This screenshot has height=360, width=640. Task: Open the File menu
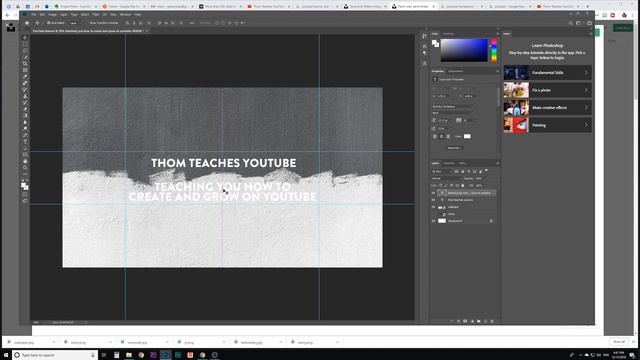tap(34, 14)
